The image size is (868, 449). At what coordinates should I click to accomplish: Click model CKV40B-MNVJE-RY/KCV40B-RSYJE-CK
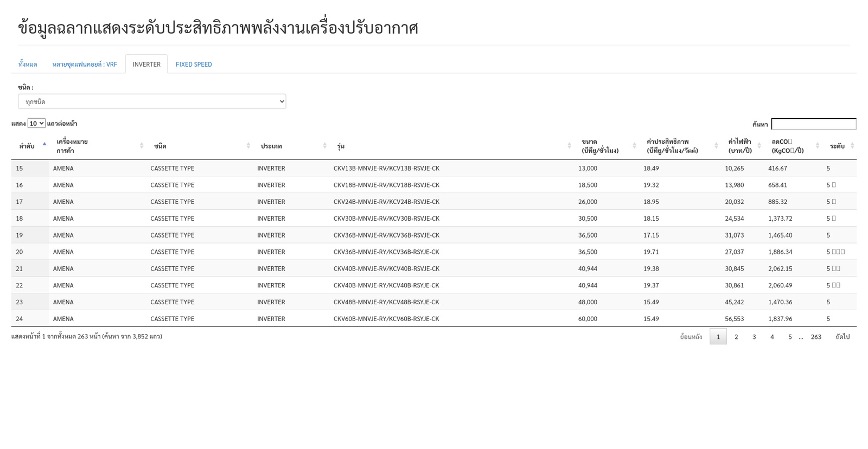pyautogui.click(x=386, y=285)
